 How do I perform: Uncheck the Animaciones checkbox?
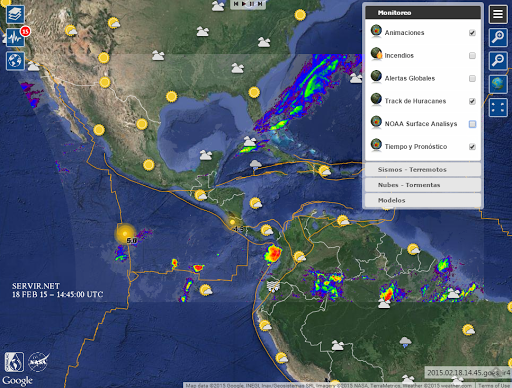pyautogui.click(x=472, y=33)
